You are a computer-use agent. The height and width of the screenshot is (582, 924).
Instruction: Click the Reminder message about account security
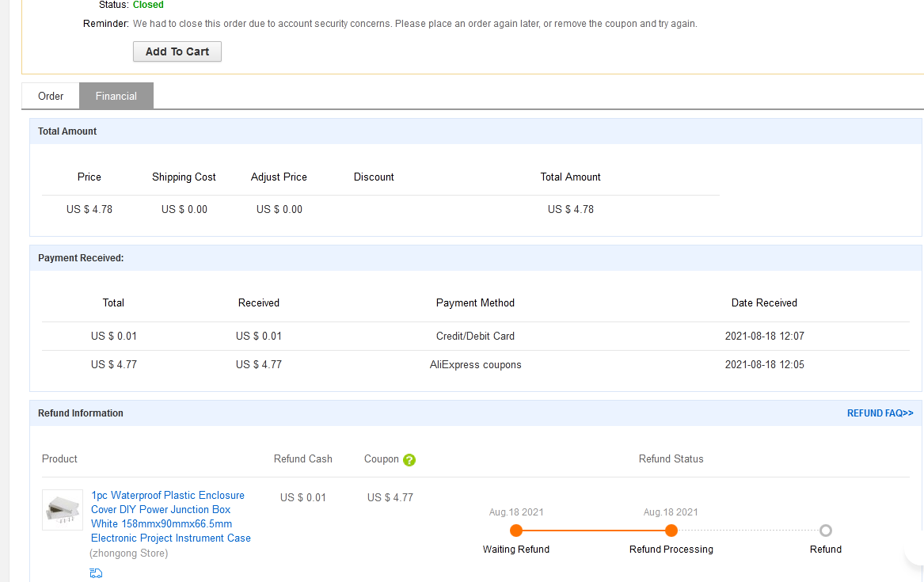415,24
